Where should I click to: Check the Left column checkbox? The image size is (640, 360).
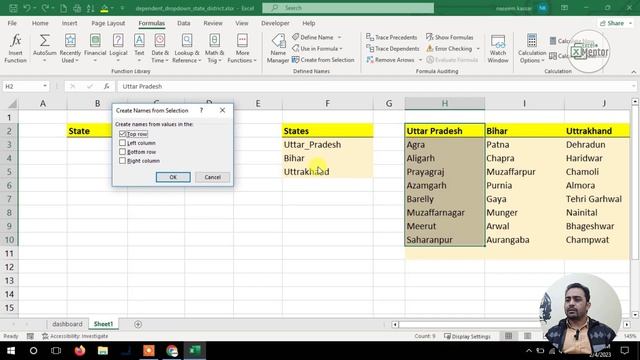(122, 143)
